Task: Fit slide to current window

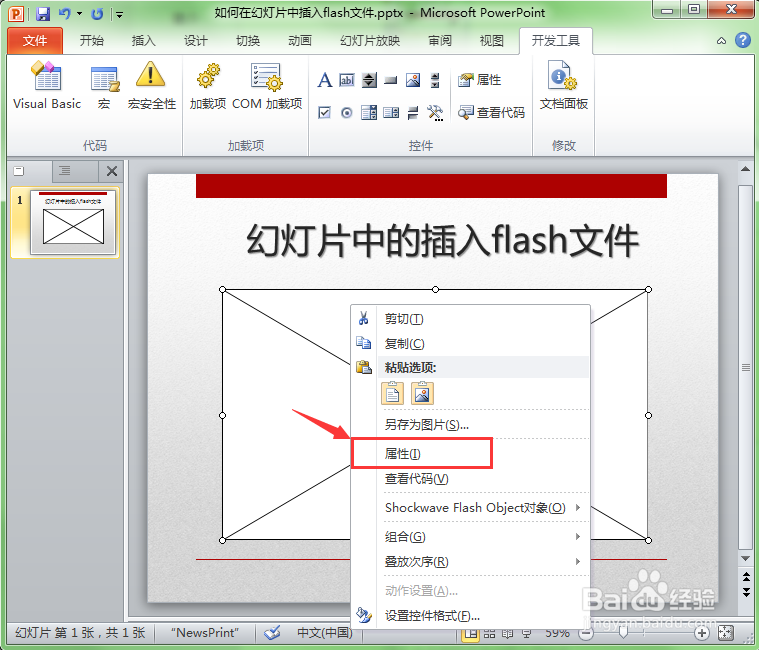Action: [726, 633]
